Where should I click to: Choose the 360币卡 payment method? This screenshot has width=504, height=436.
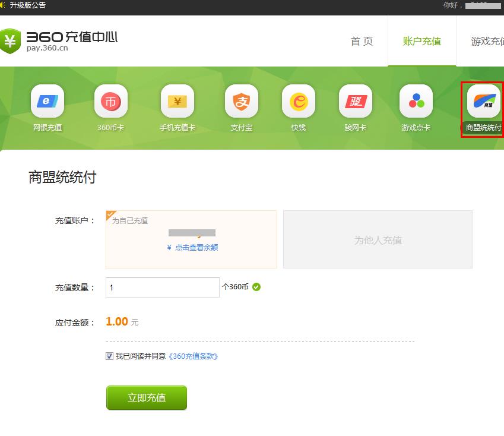tap(111, 102)
